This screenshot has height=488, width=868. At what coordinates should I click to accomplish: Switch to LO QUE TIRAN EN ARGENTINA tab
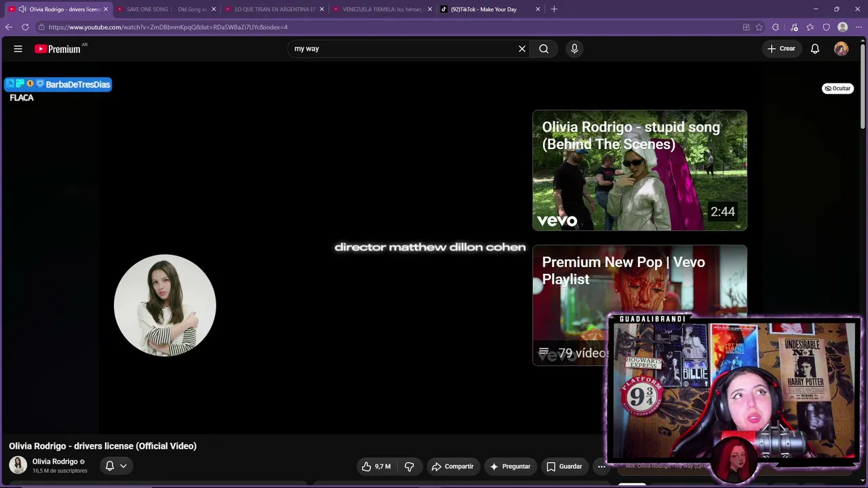pos(275,9)
